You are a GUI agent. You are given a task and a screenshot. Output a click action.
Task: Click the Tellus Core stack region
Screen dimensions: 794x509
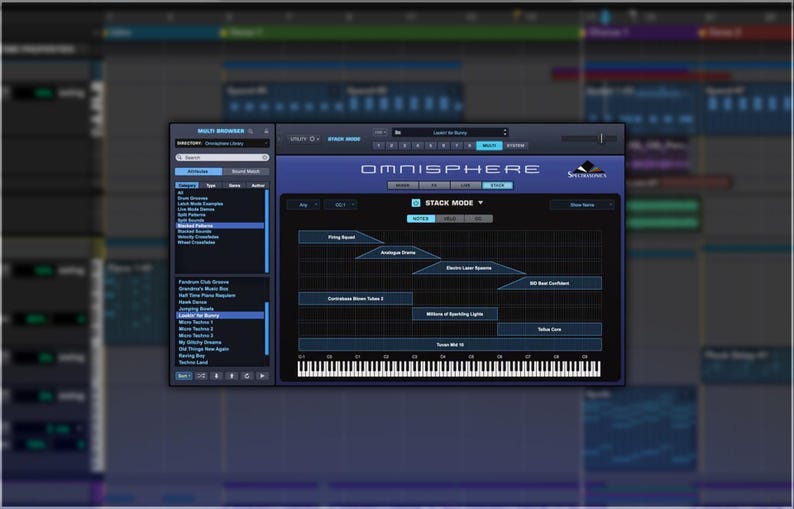pyautogui.click(x=549, y=329)
